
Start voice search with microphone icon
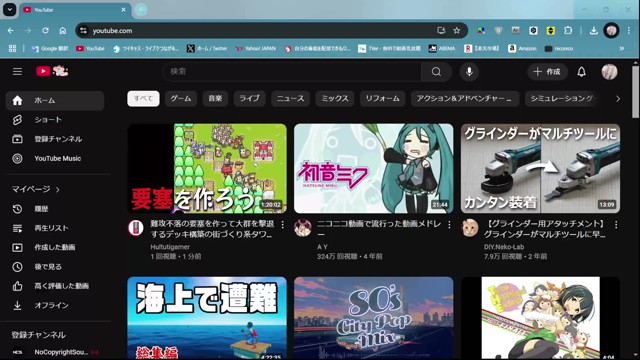469,72
